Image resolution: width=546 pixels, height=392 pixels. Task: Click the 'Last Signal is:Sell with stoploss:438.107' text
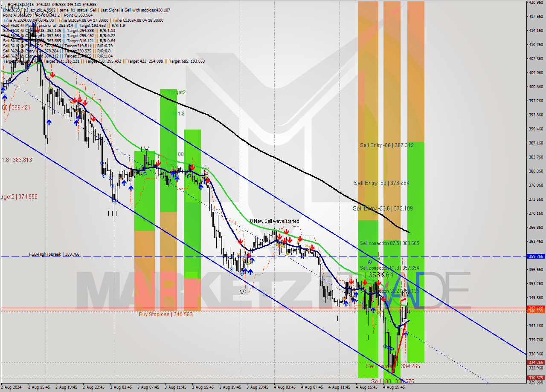pos(136,10)
